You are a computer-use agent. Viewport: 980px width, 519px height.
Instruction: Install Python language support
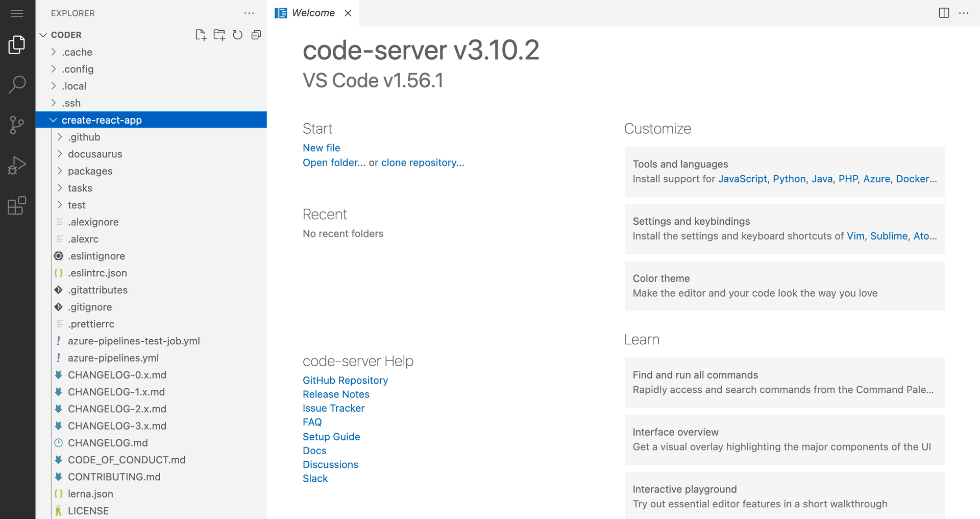(789, 179)
